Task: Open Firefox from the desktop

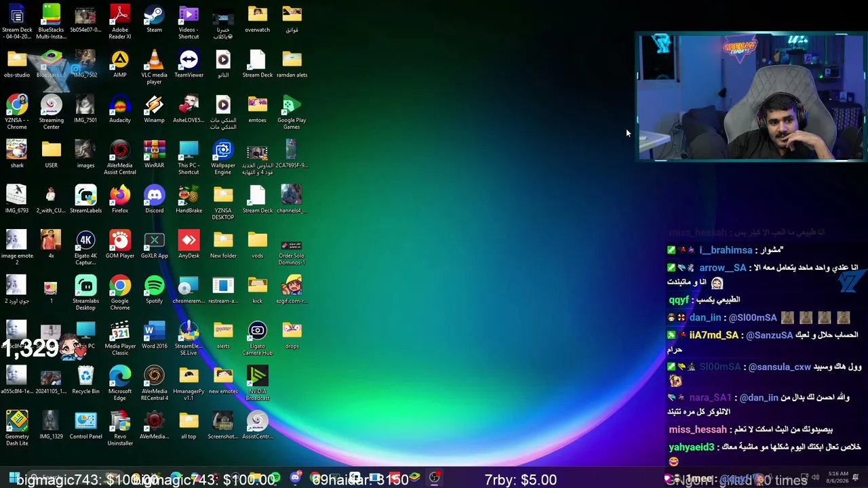Action: 120,199
